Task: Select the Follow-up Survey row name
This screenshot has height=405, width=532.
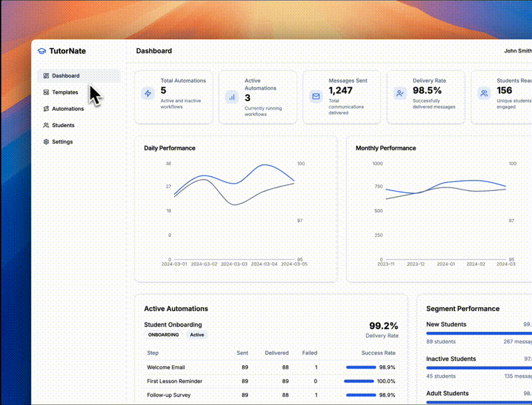Action: [x=169, y=395]
